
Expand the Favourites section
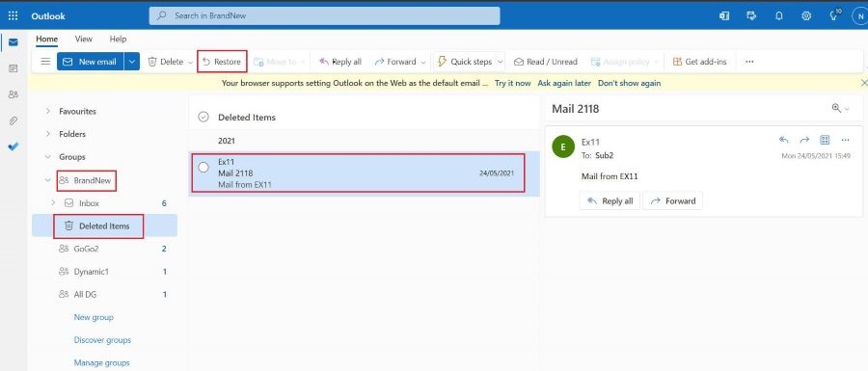click(x=47, y=111)
